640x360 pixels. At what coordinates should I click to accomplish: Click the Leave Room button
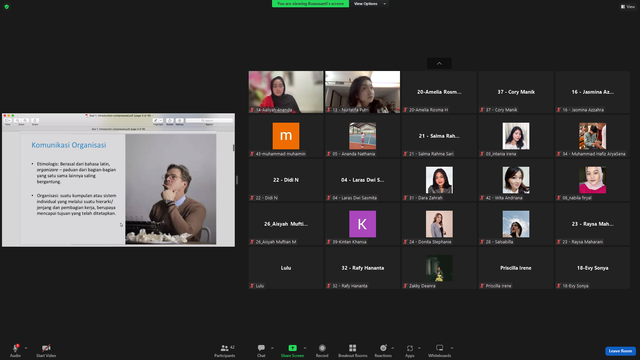[x=620, y=351]
